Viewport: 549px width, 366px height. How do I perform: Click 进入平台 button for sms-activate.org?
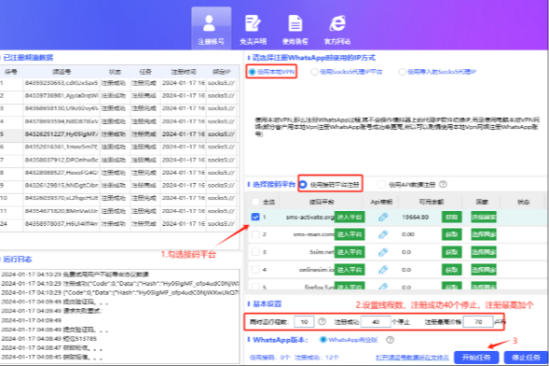coord(349,217)
